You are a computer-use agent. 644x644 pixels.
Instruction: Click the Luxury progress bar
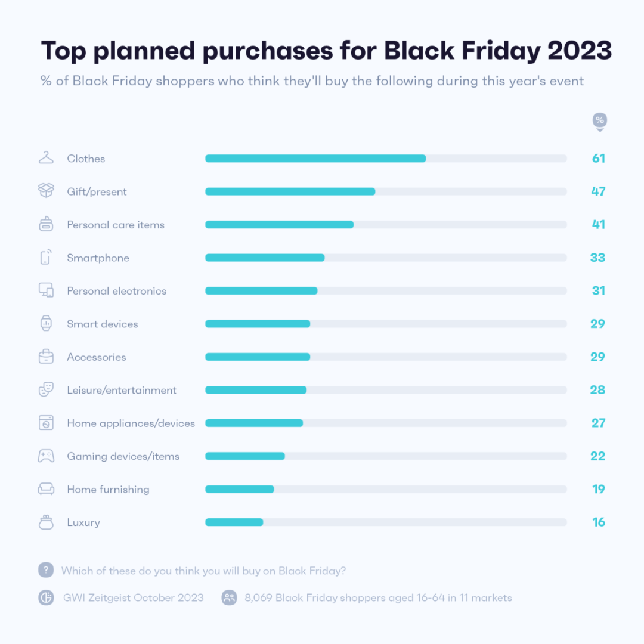pos(385,522)
